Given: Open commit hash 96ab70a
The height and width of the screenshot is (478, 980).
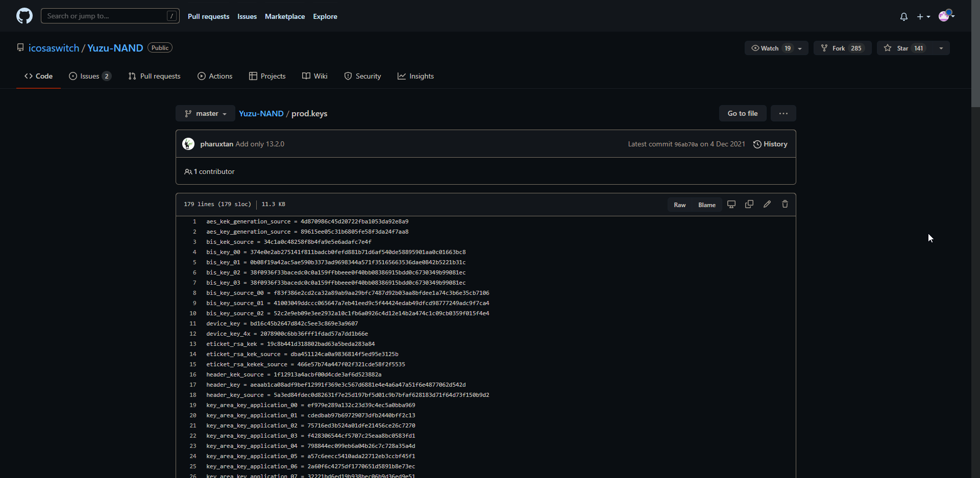Looking at the screenshot, I should (686, 144).
